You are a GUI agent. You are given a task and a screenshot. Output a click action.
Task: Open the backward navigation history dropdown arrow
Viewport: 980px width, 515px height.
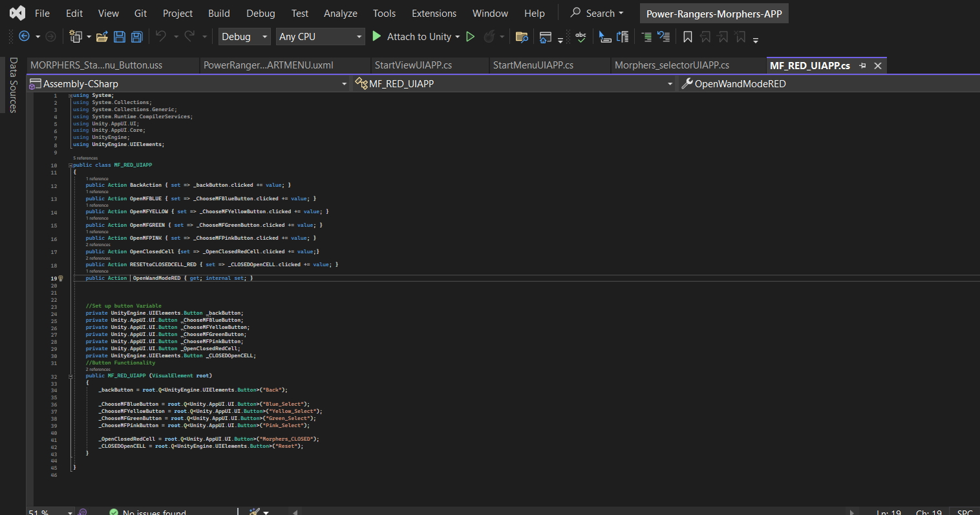37,37
